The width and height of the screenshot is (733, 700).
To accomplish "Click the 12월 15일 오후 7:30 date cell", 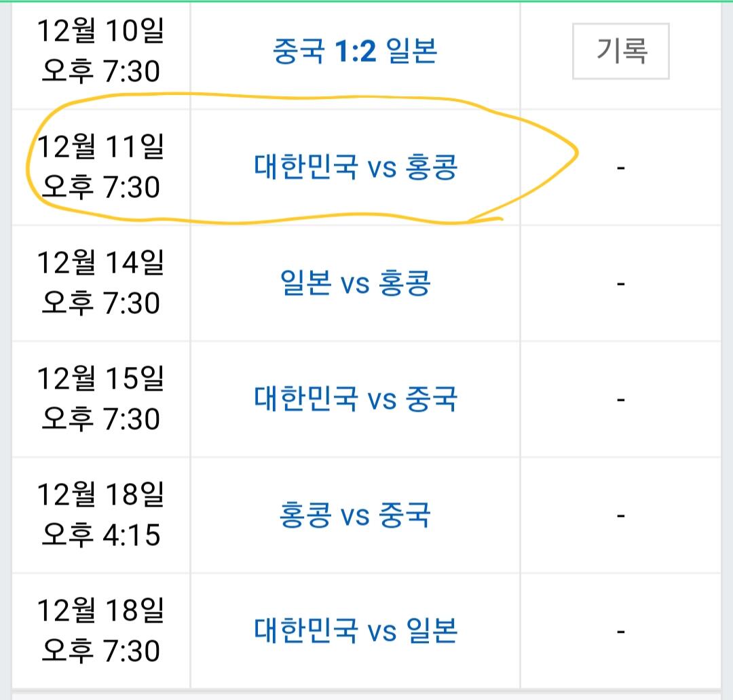I will pyautogui.click(x=100, y=399).
